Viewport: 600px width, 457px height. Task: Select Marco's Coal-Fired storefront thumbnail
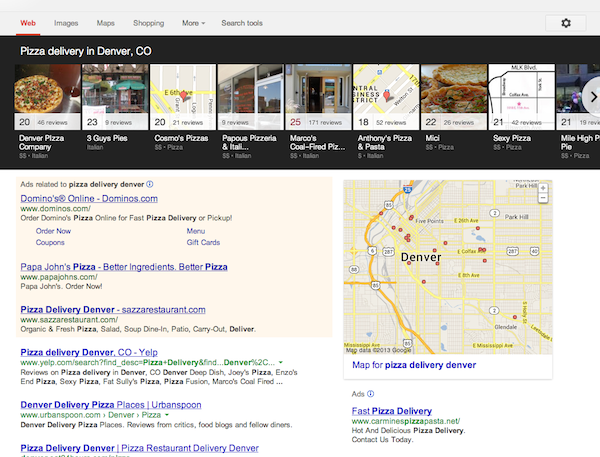point(318,97)
